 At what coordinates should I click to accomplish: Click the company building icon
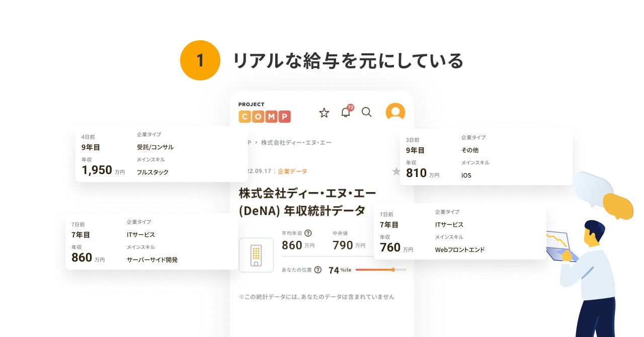click(256, 255)
